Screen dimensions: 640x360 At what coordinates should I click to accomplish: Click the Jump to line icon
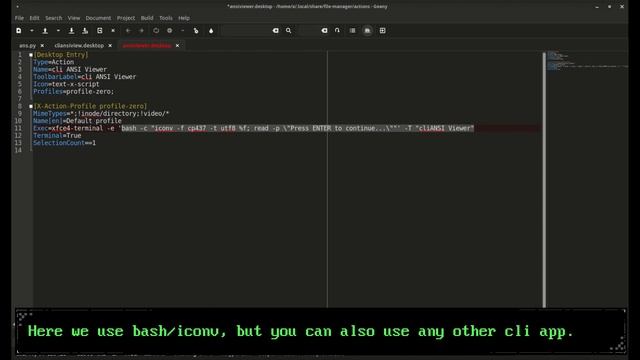click(337, 31)
